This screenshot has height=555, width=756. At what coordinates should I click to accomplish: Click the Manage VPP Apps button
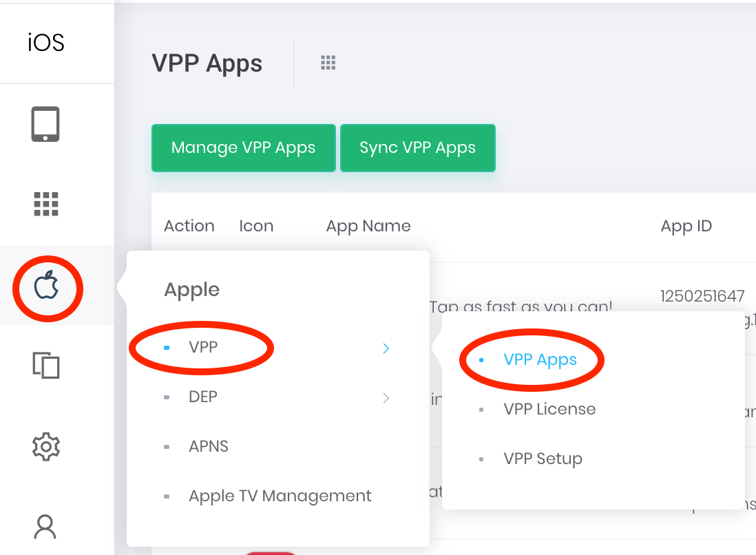(x=244, y=147)
